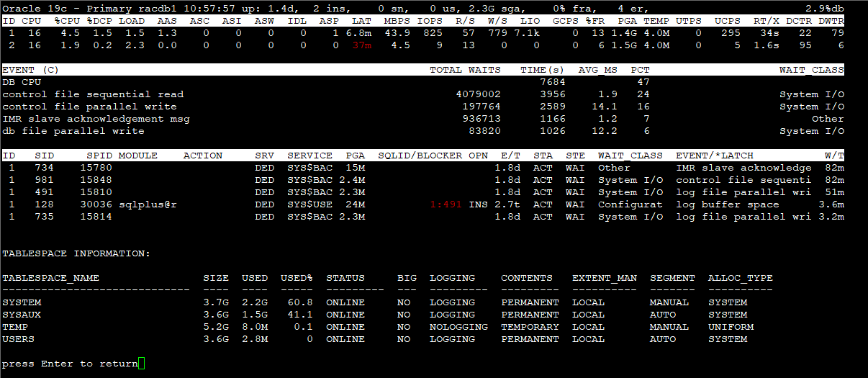The image size is (868, 378).
Task: Click session SID 734
Action: point(44,168)
